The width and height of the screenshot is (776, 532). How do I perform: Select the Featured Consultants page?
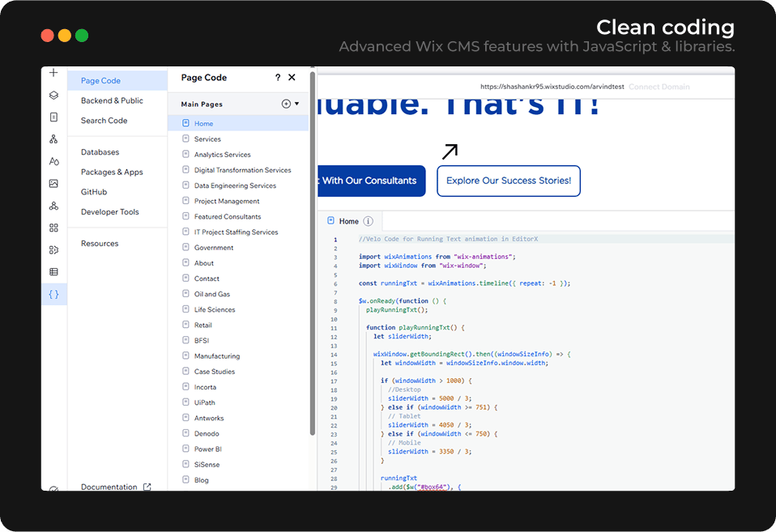238,216
